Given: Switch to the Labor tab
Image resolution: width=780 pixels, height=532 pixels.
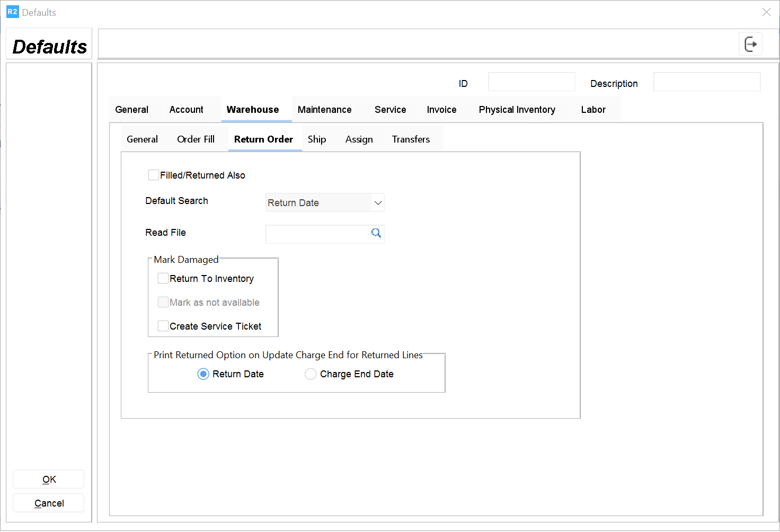Looking at the screenshot, I should click(x=593, y=110).
